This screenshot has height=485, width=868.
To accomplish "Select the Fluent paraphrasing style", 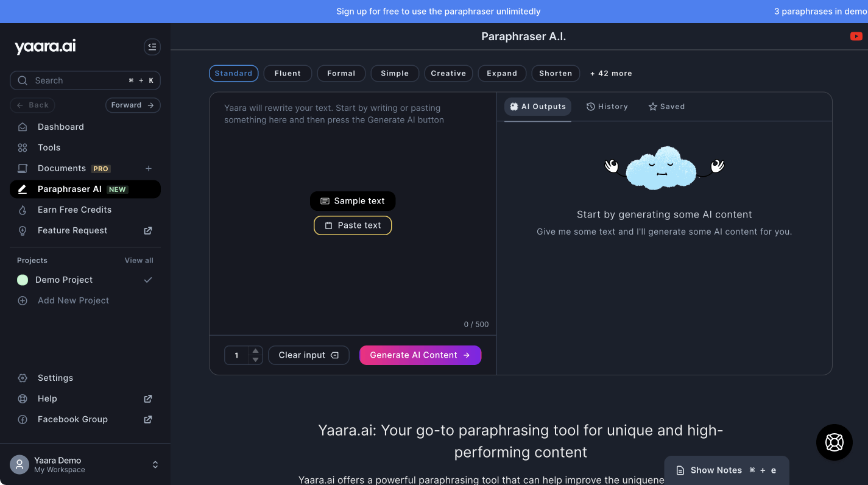I will tap(287, 73).
